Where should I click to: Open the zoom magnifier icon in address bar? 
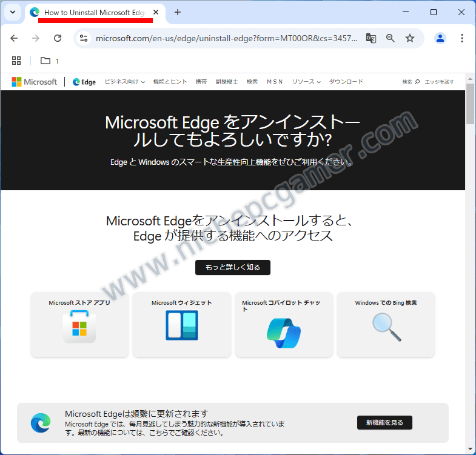point(391,38)
